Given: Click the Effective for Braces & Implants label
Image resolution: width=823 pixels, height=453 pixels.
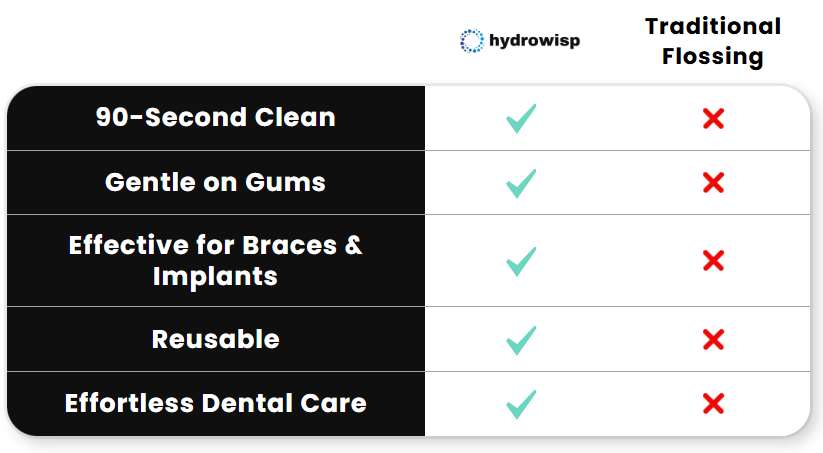Looking at the screenshot, I should tap(215, 260).
